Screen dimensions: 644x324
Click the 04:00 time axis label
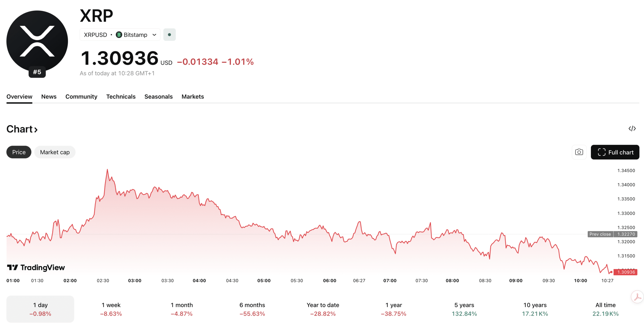(199, 280)
